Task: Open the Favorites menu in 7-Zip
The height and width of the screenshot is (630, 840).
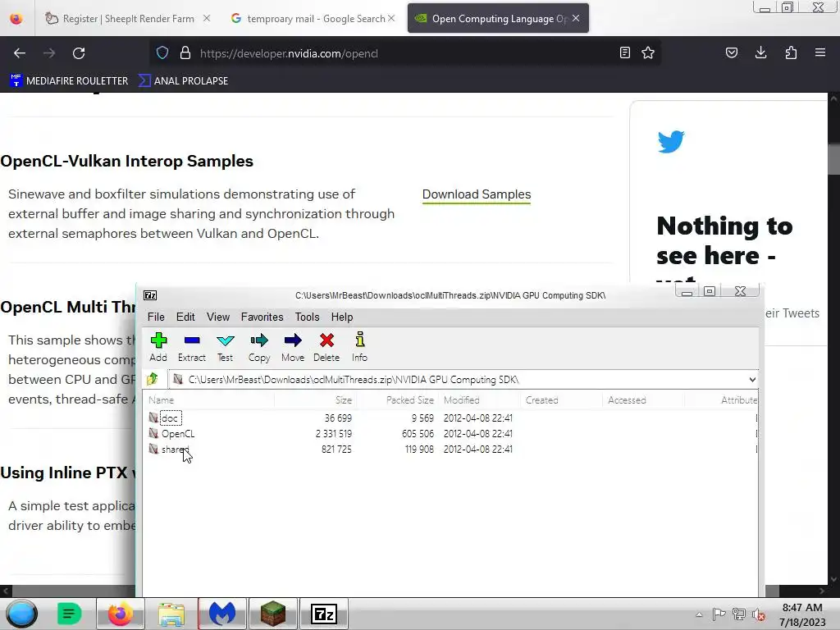Action: click(262, 317)
